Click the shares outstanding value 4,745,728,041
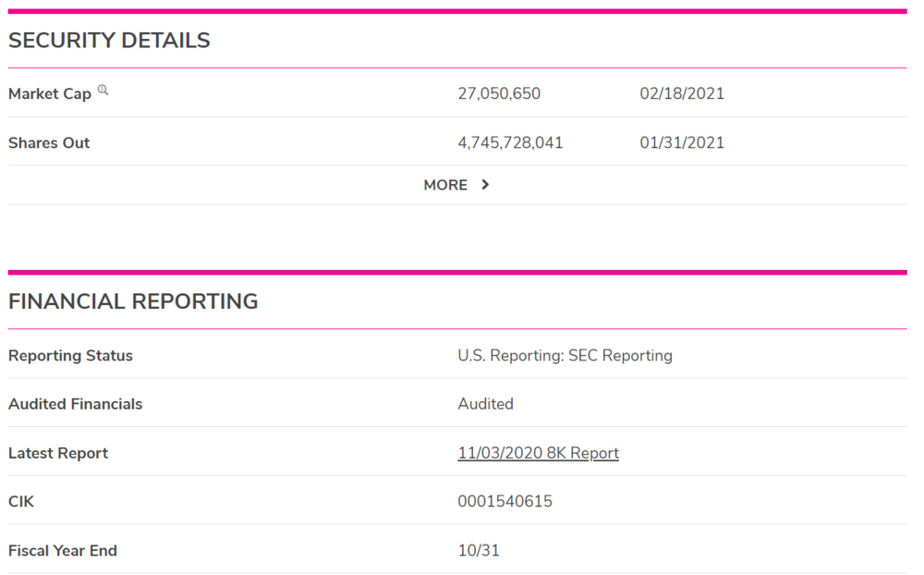The width and height of the screenshot is (924, 575). (510, 143)
